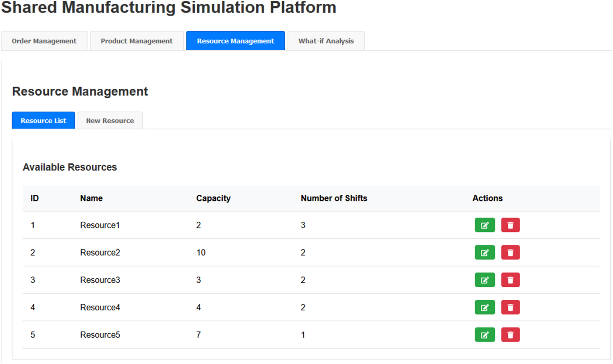Viewport: 613px width, 364px height.
Task: Click the Resource List tab
Action: point(43,120)
